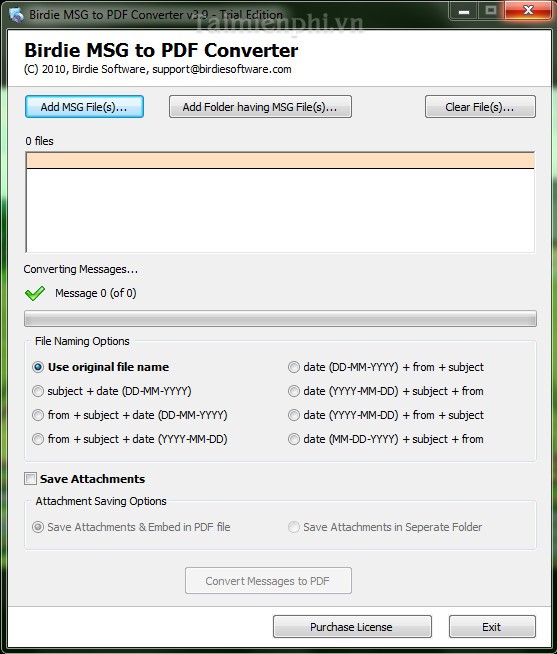Click the green checkmark status icon
The height and width of the screenshot is (654, 557).
point(35,293)
